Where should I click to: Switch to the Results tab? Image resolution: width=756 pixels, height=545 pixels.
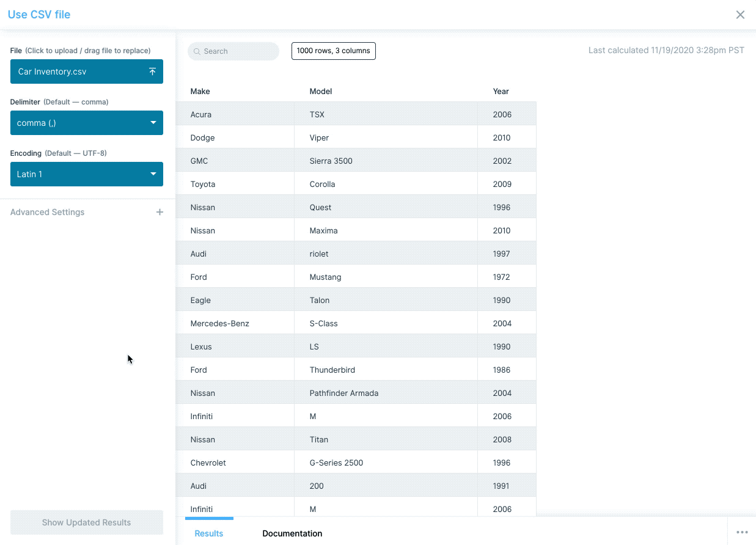click(x=209, y=533)
